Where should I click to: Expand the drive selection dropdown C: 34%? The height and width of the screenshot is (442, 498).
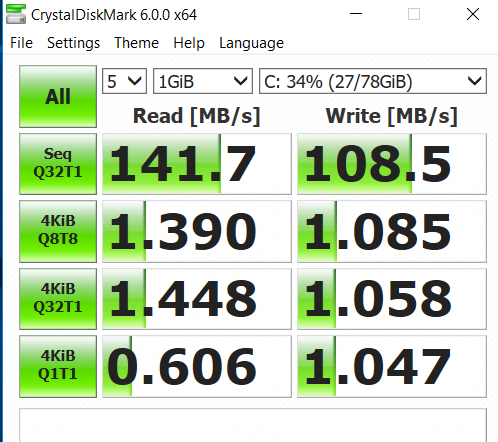click(373, 81)
